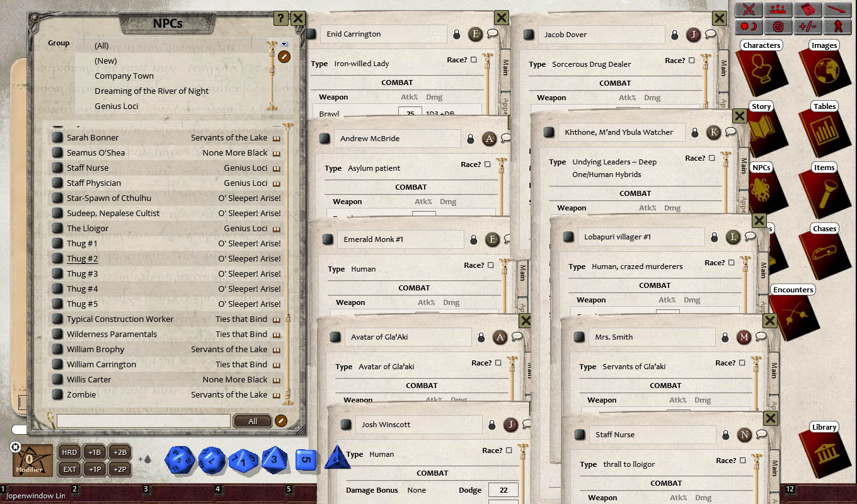Click the +1B bonus die button
Screen dimensions: 857x504
pos(95,452)
